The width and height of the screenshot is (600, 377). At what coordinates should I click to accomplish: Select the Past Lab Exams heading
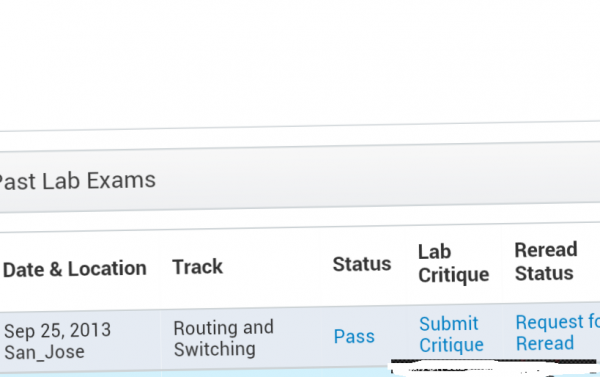click(77, 180)
